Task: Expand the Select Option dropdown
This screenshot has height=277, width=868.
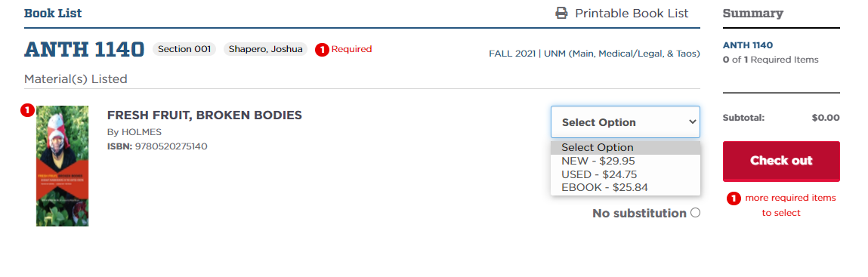Action: 626,122
